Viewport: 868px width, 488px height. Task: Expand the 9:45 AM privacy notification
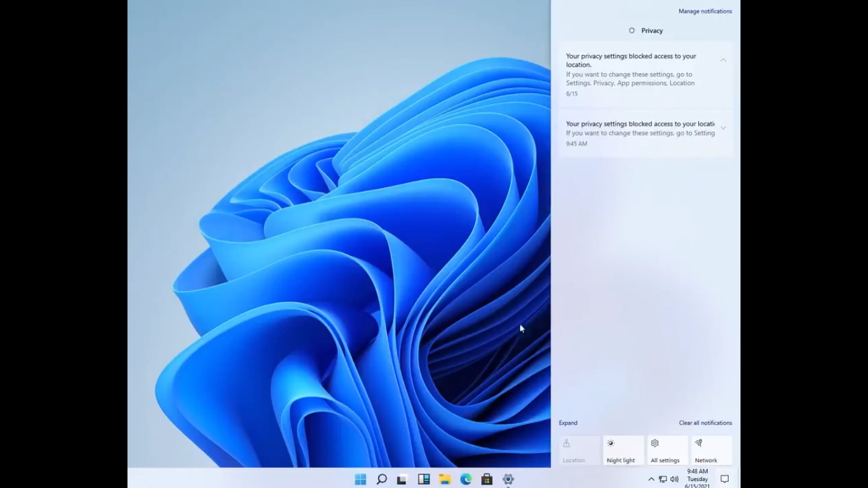click(x=723, y=128)
